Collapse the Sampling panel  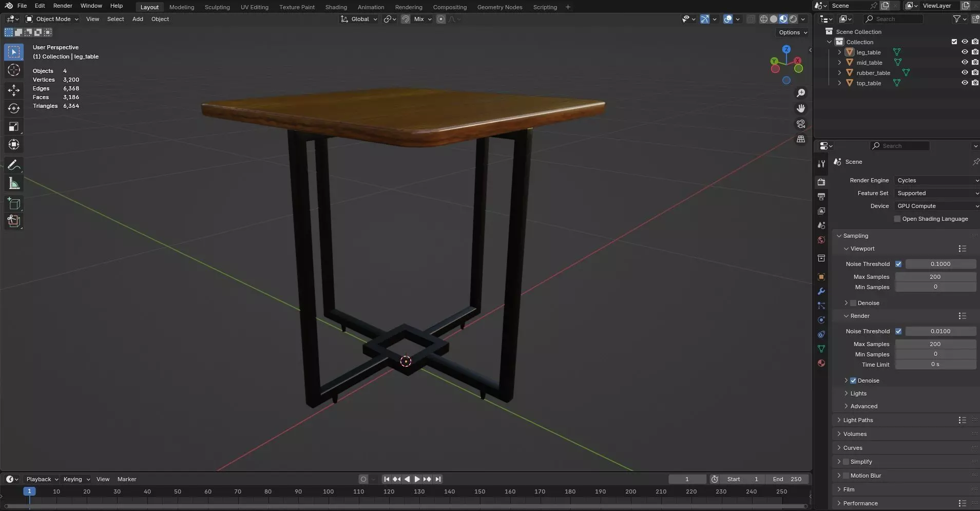coord(855,236)
